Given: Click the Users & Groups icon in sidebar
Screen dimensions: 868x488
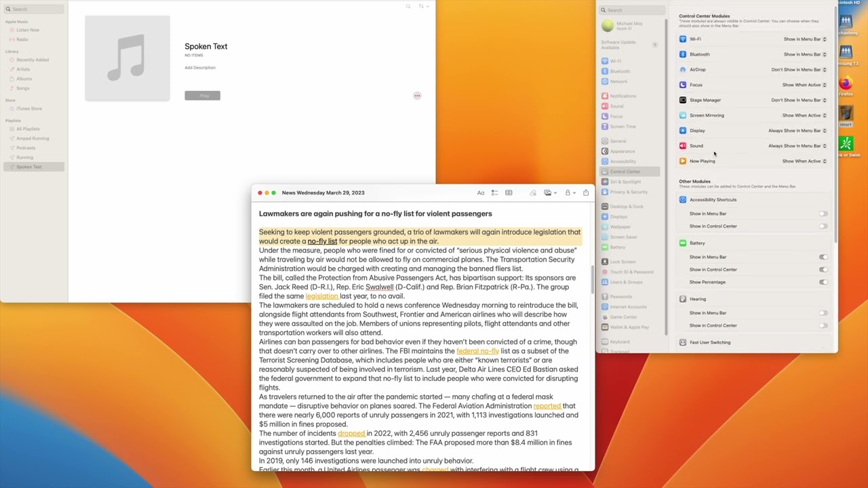Looking at the screenshot, I should pyautogui.click(x=605, y=282).
